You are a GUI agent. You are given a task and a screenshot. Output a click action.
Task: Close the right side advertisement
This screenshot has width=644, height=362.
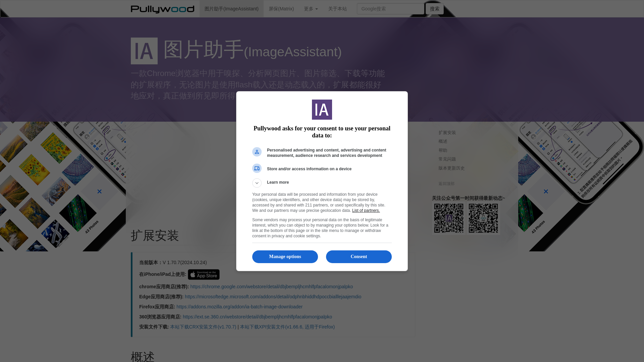point(546,191)
